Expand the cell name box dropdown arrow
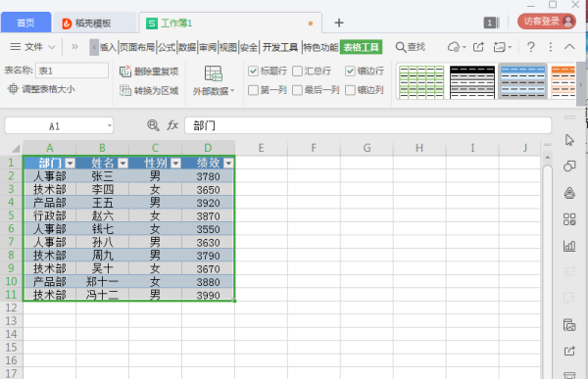 [109, 125]
